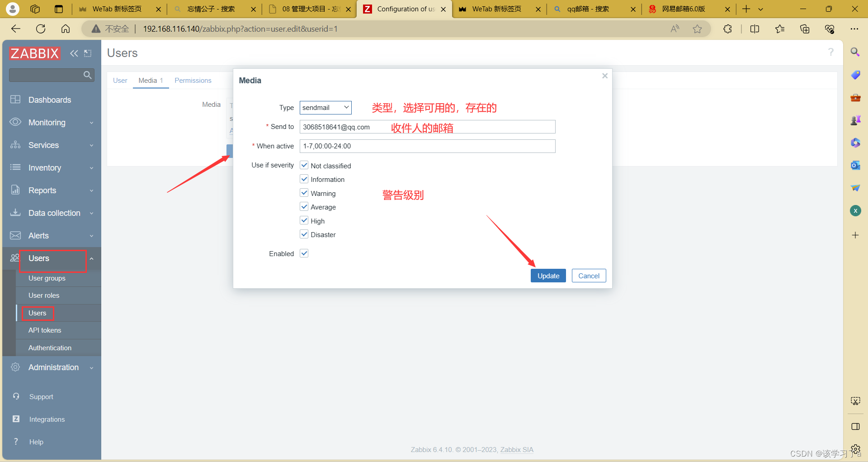
Task: Switch to the Media 1 tab
Action: 151,81
